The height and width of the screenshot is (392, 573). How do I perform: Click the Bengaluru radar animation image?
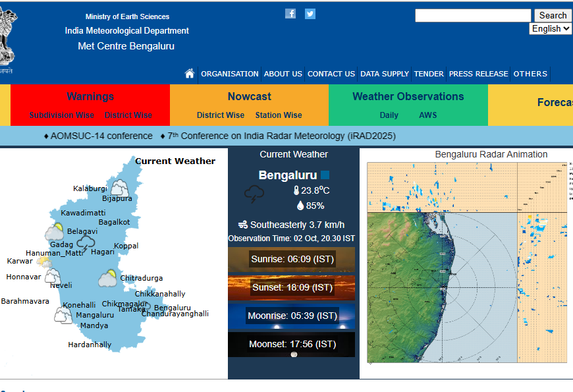467,262
